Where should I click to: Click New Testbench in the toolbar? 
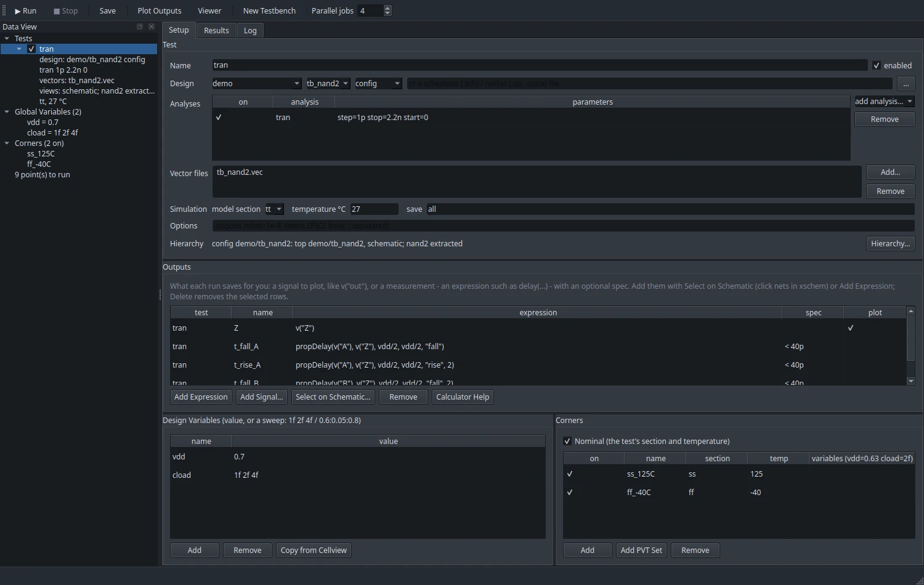(x=269, y=11)
